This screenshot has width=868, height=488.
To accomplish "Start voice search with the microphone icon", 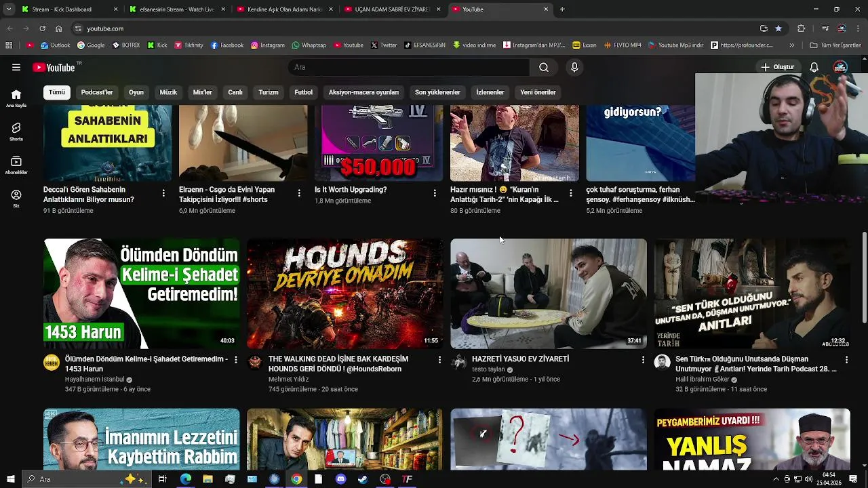I will (x=574, y=67).
